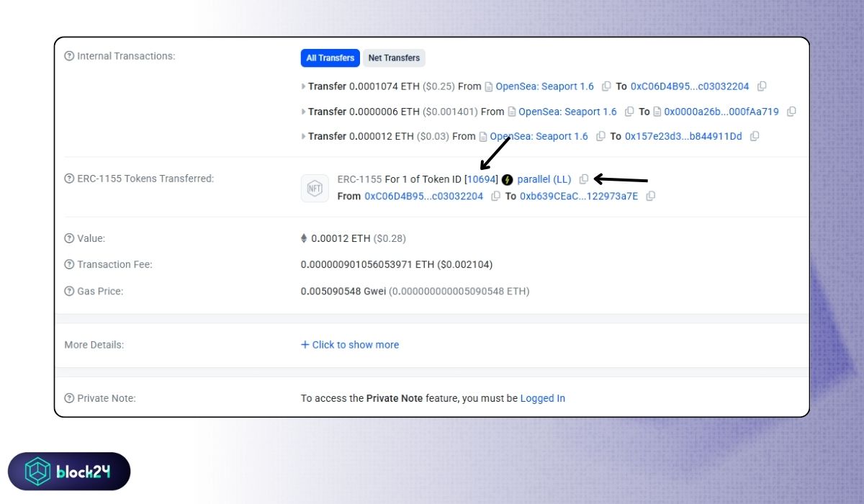
Task: Click contract icon before first Seaport link
Action: tap(490, 86)
